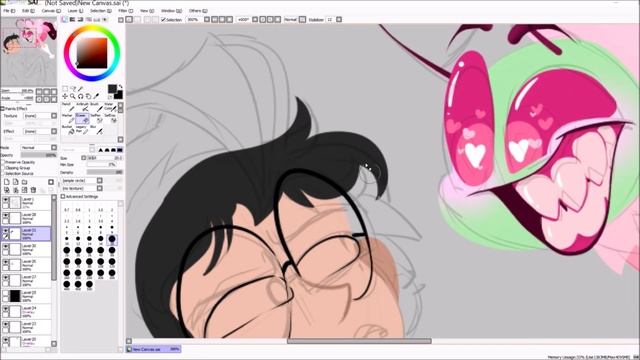Switch to the New Canvas.sai tab
Screen dimensions: 640x360
(153, 349)
